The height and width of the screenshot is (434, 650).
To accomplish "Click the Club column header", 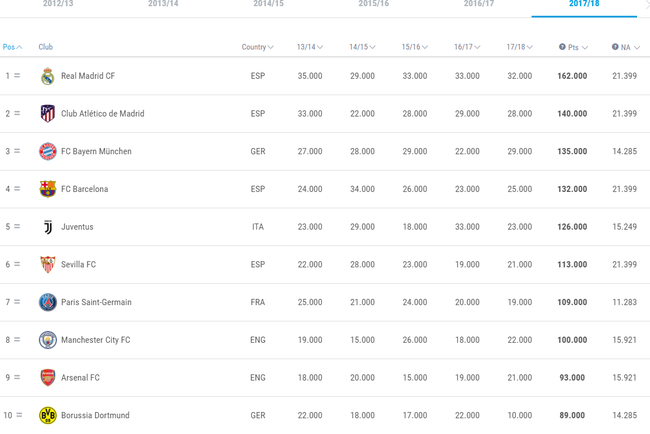I will [x=46, y=47].
